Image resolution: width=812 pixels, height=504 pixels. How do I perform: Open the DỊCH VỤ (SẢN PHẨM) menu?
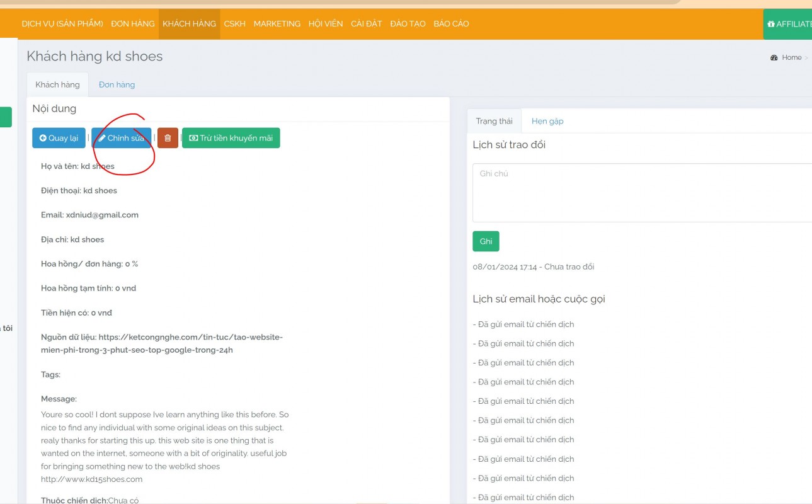(62, 24)
